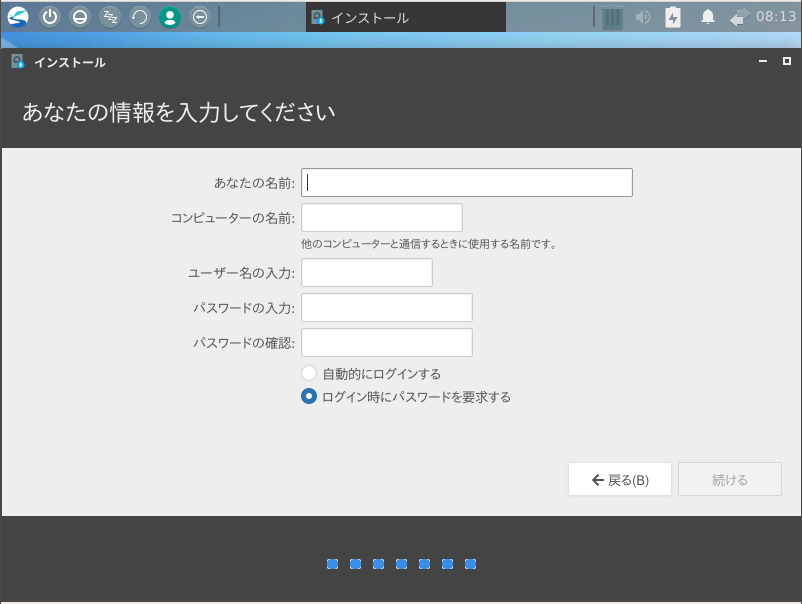Click the 続ける continue button
This screenshot has height=604, width=802.
pyautogui.click(x=730, y=479)
